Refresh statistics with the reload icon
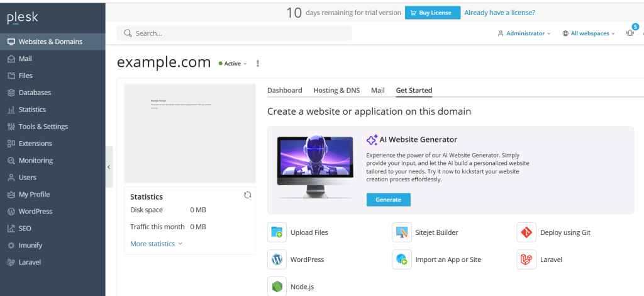Viewport: 644px width, 296px height. tap(248, 196)
